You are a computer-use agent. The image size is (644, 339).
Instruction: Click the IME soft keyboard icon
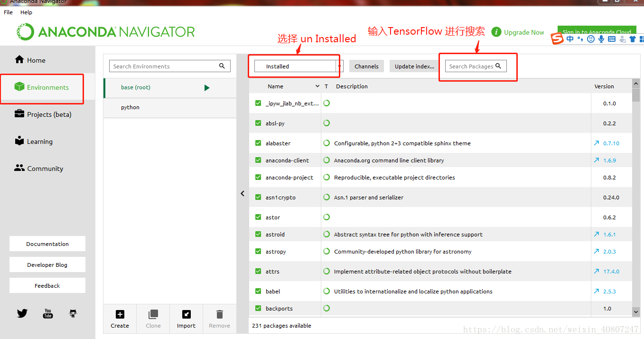pyautogui.click(x=612, y=39)
